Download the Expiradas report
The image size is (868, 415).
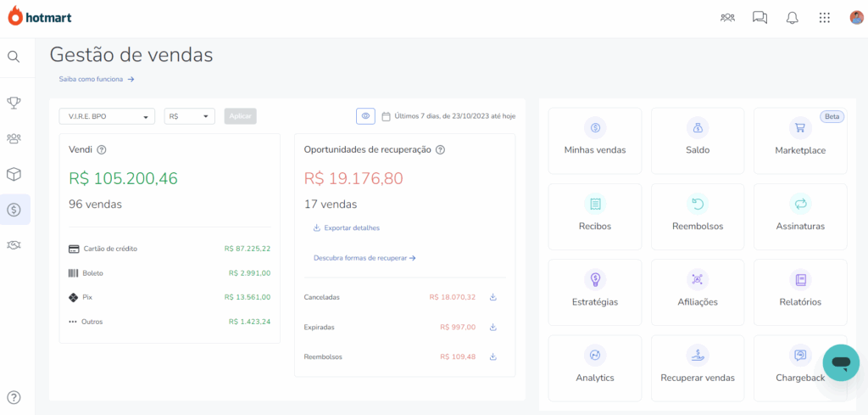493,327
